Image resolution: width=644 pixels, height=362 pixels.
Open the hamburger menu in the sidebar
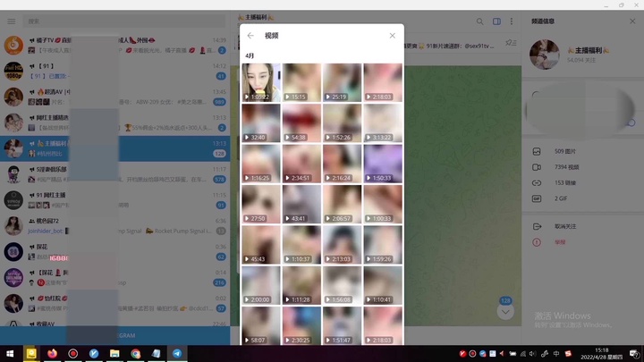pos(11,20)
